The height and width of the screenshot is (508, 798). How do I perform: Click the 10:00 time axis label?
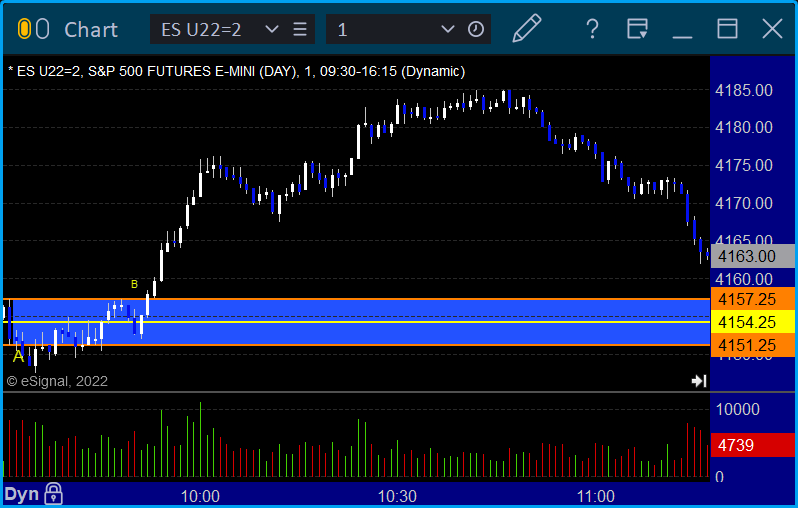200,496
